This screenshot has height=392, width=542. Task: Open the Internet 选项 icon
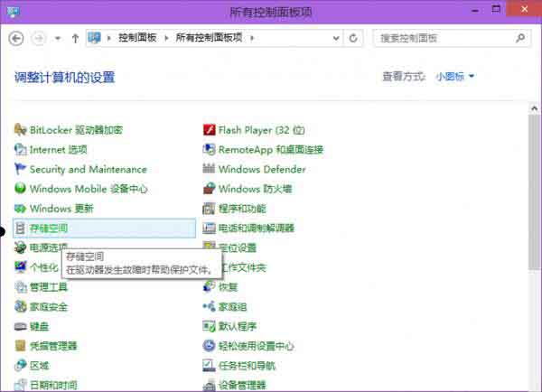tap(21, 150)
